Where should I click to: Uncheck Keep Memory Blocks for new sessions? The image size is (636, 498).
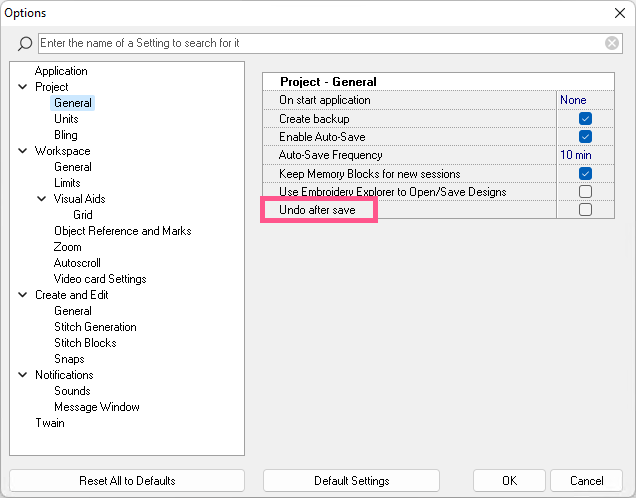(x=586, y=173)
